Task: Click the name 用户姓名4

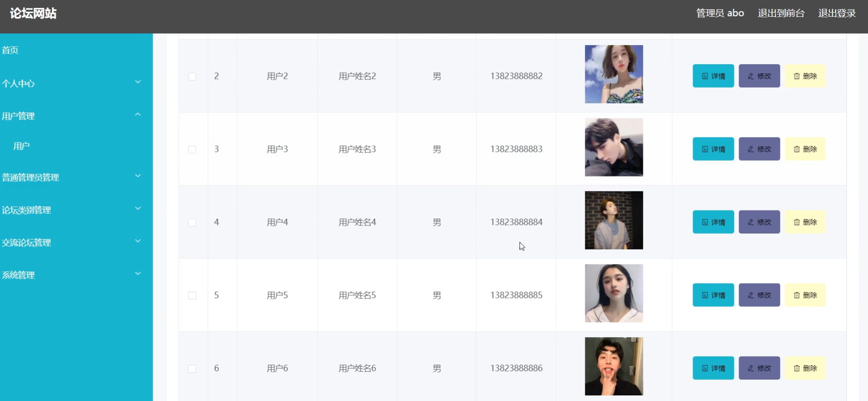Action: tap(357, 222)
